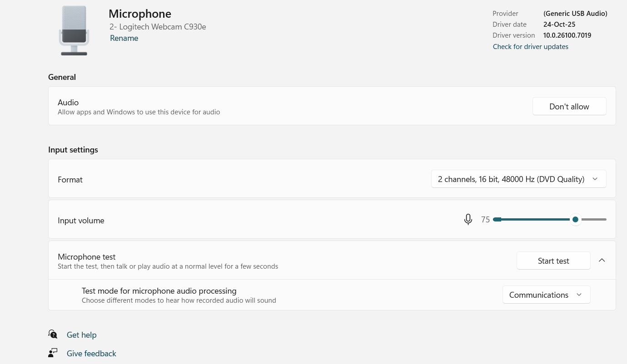Click the Communications dropdown chevron icon

pos(579,295)
